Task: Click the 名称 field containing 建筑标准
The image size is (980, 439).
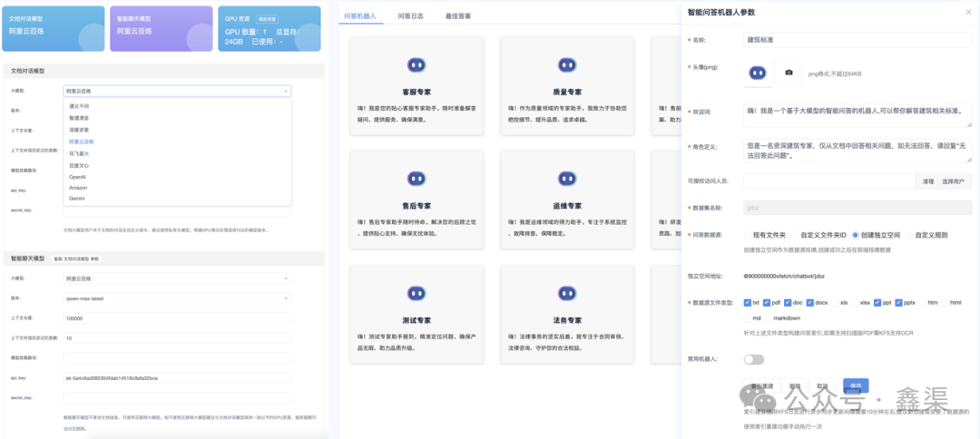Action: (x=857, y=39)
